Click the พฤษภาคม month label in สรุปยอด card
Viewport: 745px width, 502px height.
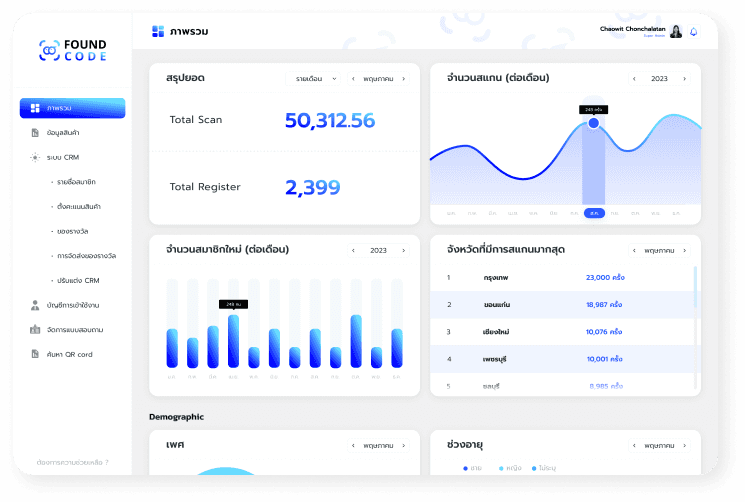[x=378, y=79]
